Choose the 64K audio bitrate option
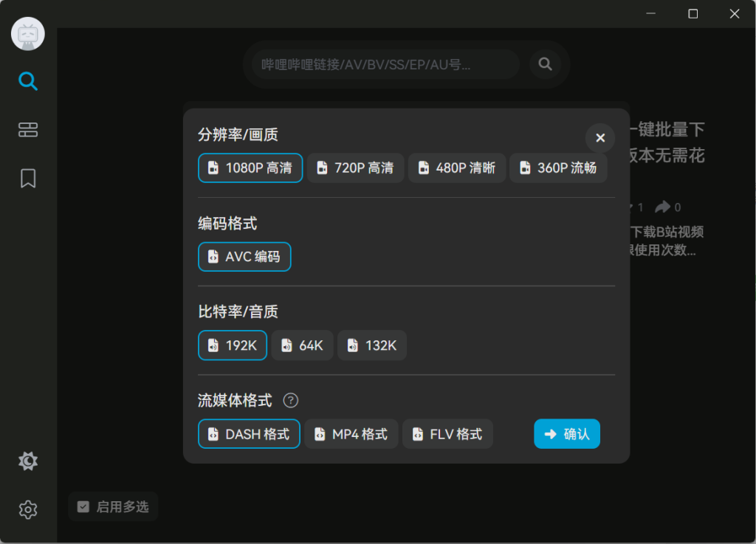The height and width of the screenshot is (544, 756). tap(302, 345)
